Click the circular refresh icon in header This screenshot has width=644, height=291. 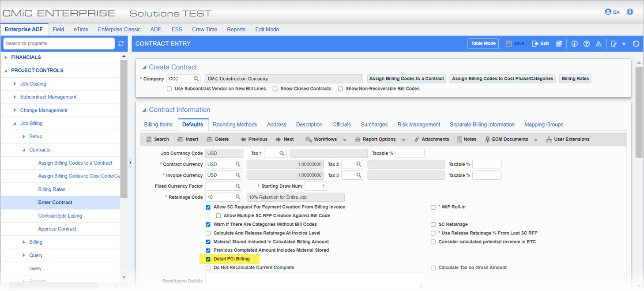[x=636, y=44]
